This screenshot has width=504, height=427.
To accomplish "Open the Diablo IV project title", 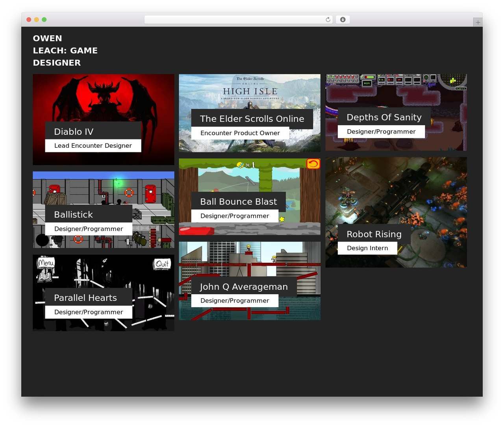I will (74, 132).
